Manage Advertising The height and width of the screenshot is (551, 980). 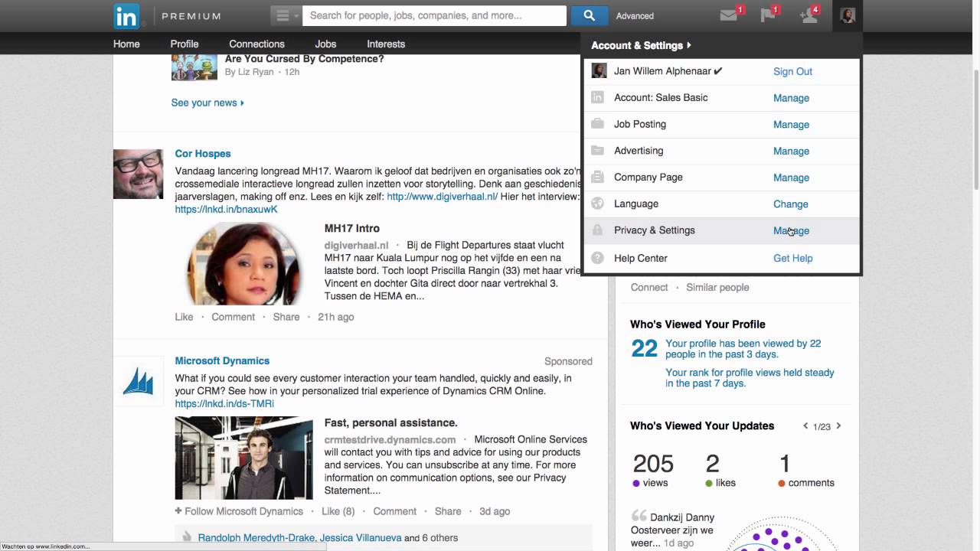click(x=791, y=151)
